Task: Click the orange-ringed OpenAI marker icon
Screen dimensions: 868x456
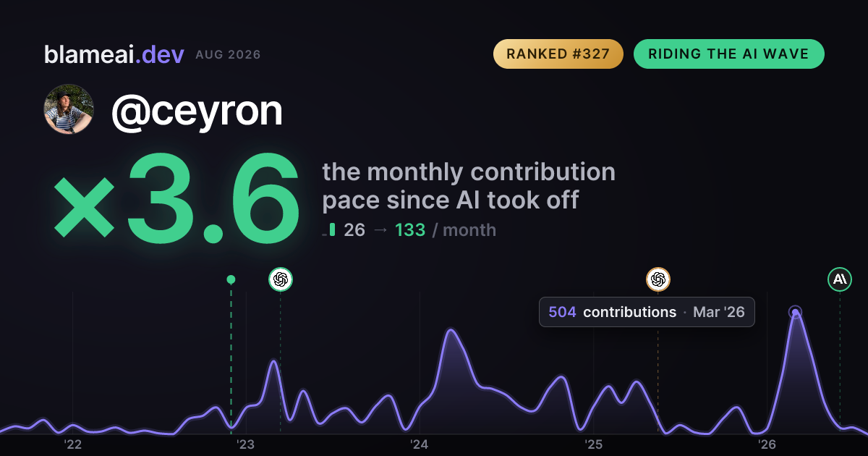Action: point(658,279)
